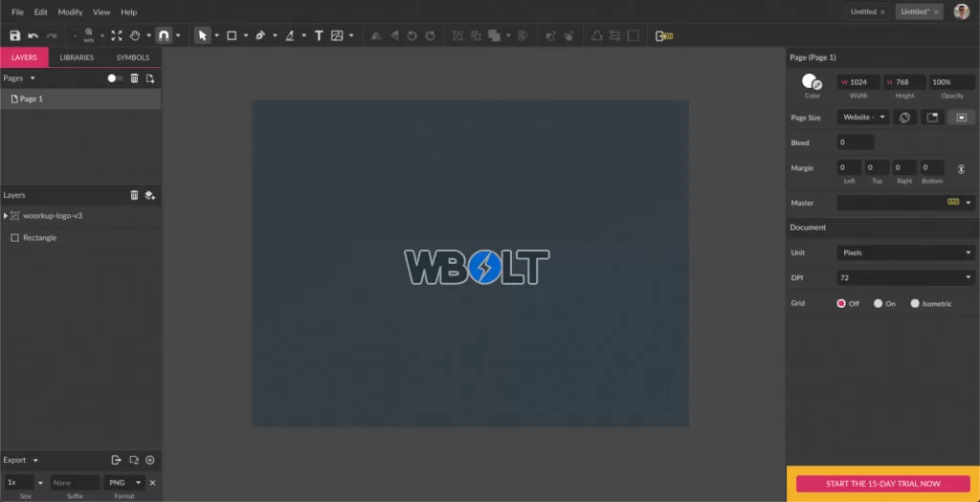This screenshot has width=980, height=502.
Task: Select the Hand pan tool
Action: pos(134,35)
